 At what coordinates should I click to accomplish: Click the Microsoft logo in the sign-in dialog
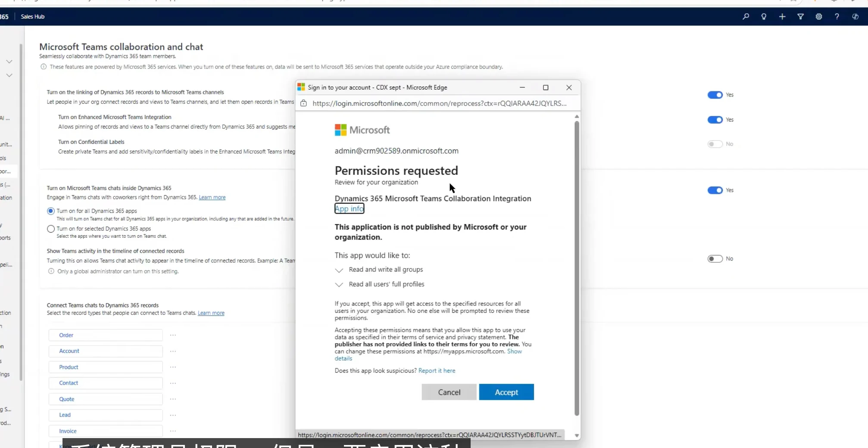click(x=362, y=130)
